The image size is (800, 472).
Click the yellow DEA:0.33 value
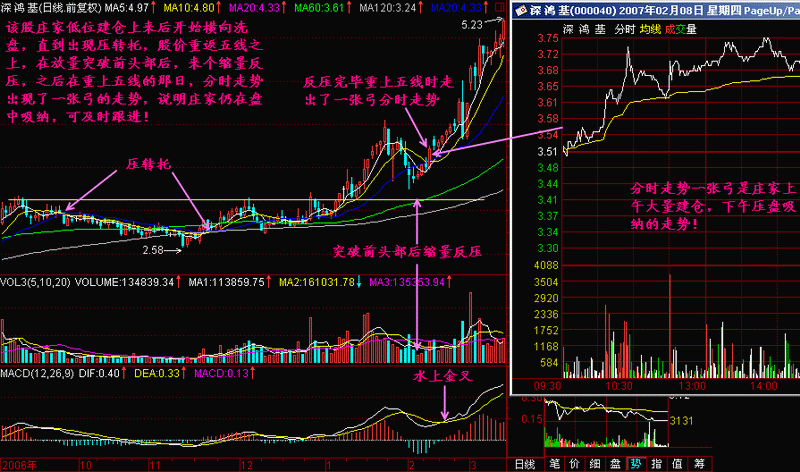157,374
